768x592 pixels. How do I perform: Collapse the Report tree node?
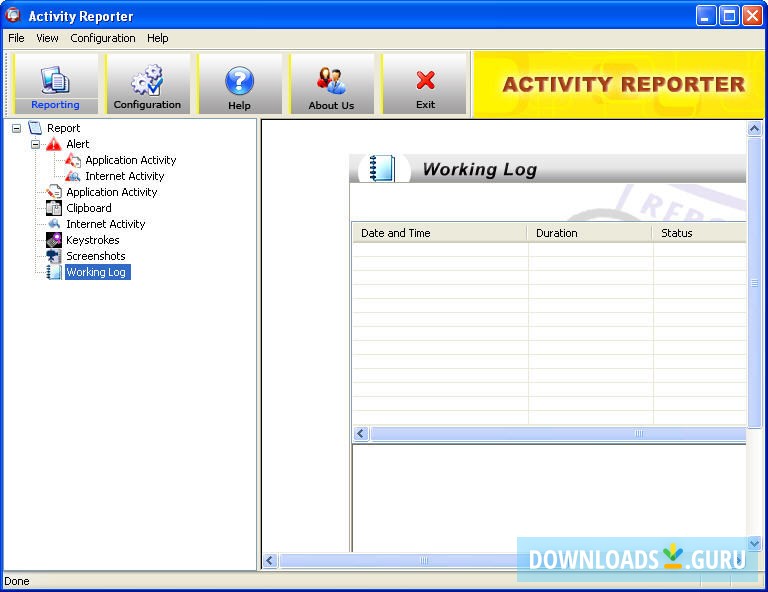pyautogui.click(x=16, y=128)
